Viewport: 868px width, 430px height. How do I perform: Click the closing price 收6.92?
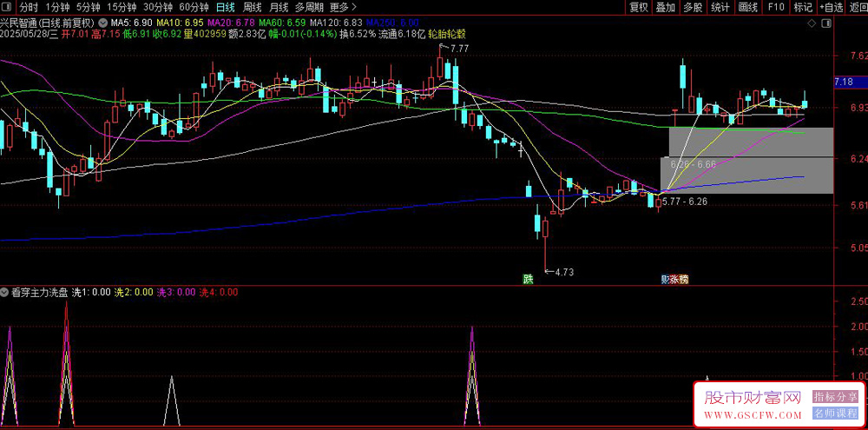(166, 33)
